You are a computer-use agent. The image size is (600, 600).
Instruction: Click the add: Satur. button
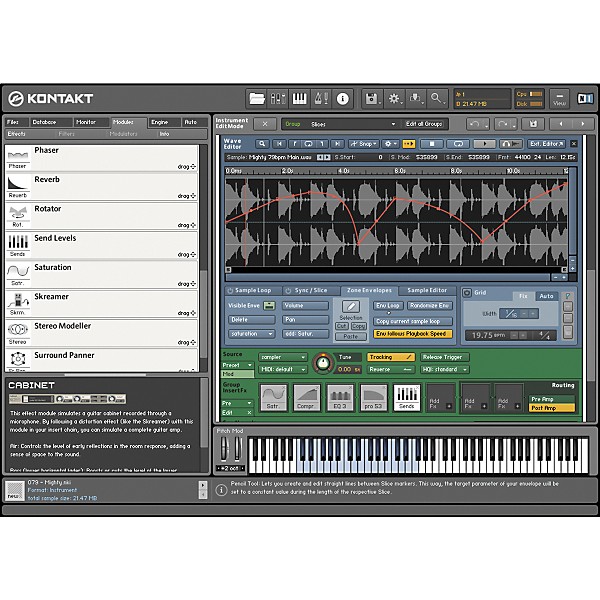(305, 334)
